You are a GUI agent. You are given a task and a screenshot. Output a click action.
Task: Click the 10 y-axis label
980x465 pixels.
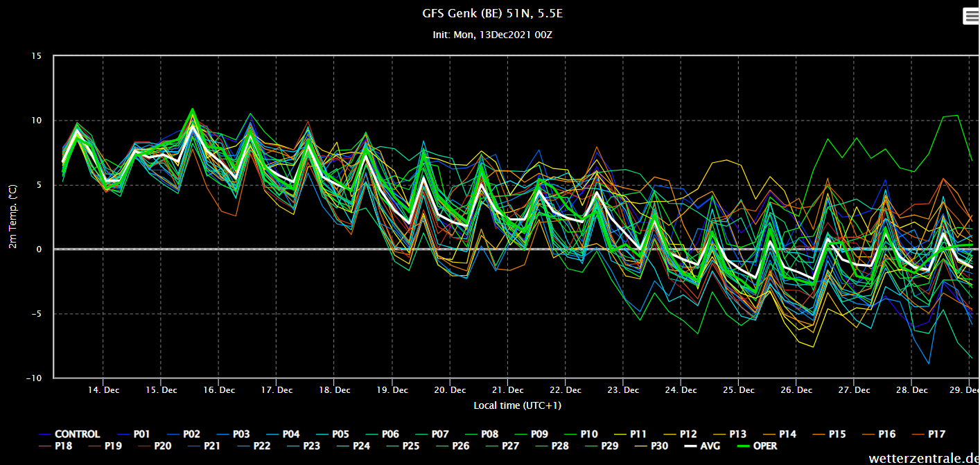pyautogui.click(x=37, y=121)
